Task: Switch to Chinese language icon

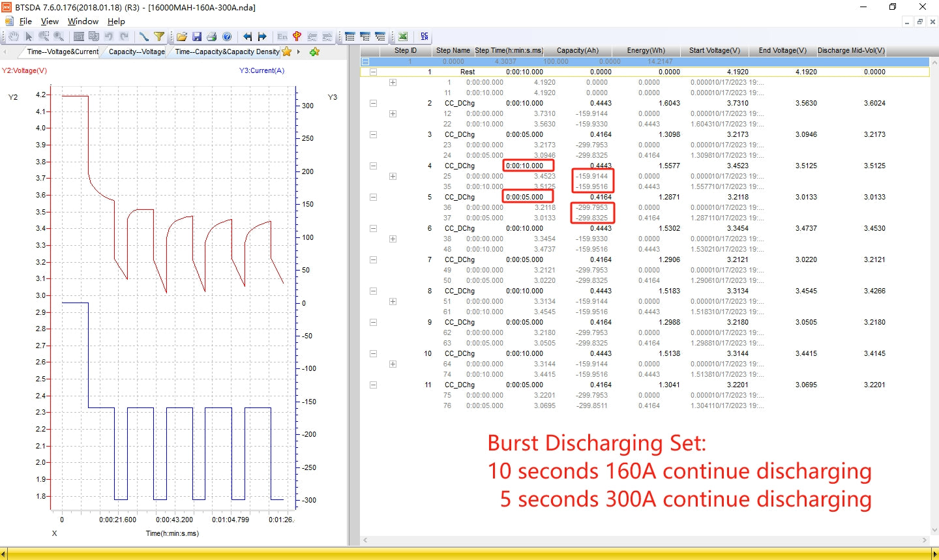Action: point(297,37)
